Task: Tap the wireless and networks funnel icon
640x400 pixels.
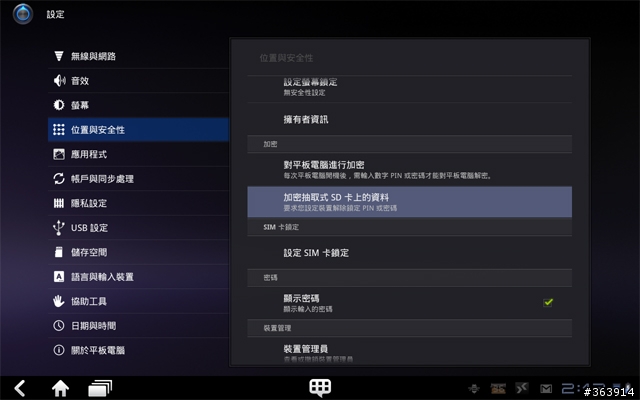Action: pyautogui.click(x=59, y=56)
